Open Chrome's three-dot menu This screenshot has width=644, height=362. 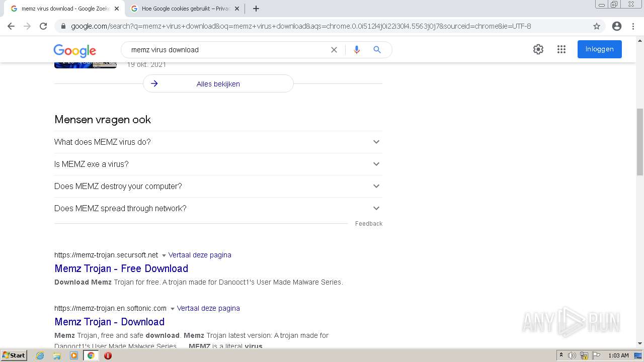[633, 26]
